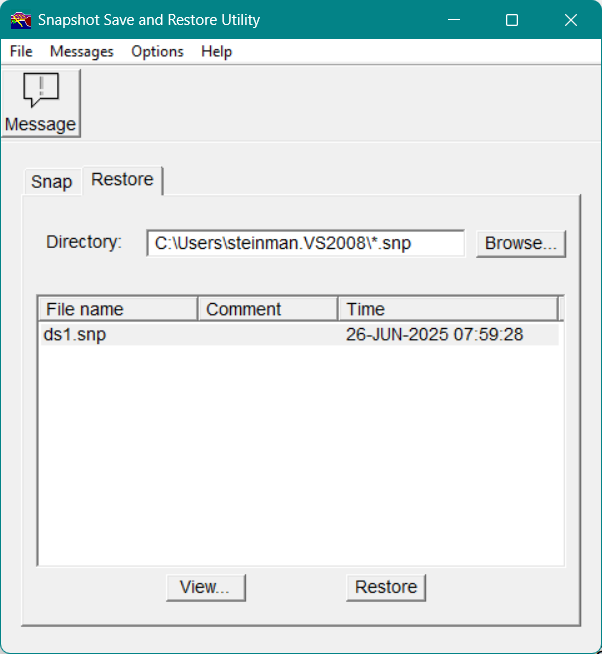
Task: Click into the Directory path field
Action: [x=305, y=243]
